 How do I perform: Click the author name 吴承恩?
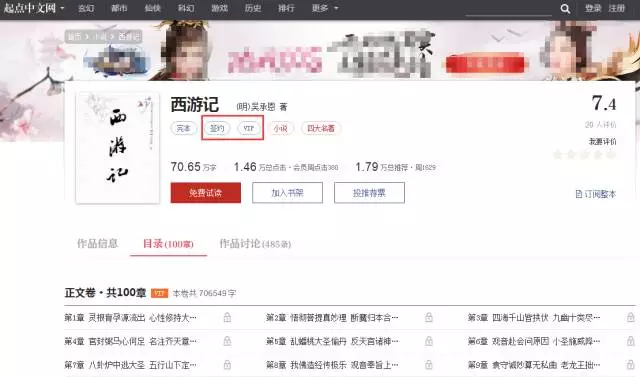coord(263,107)
